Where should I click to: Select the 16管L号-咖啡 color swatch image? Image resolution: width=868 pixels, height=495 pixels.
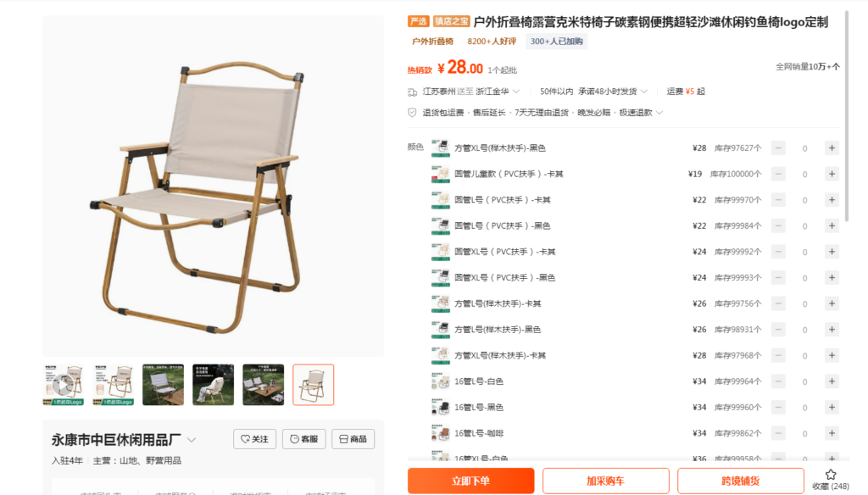coord(441,433)
